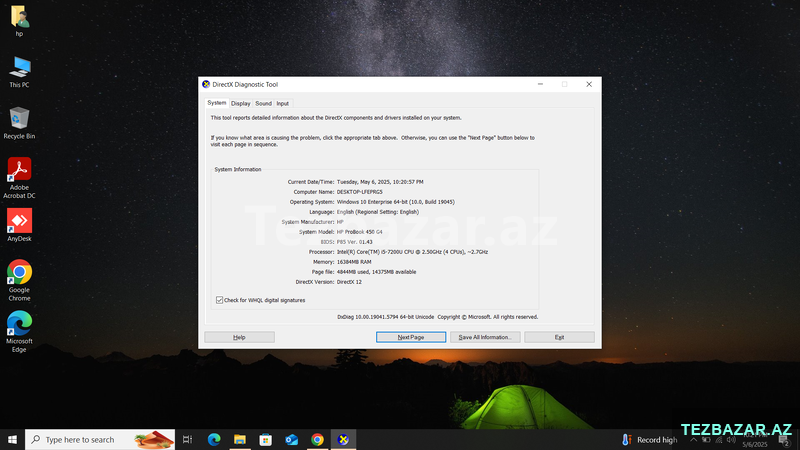Viewport: 800px width, 450px height.
Task: Click the Current Date/Time value
Action: tap(380, 182)
